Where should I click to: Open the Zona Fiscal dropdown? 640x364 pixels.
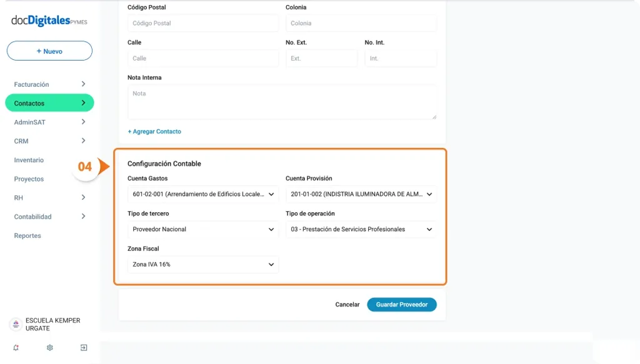pyautogui.click(x=203, y=264)
